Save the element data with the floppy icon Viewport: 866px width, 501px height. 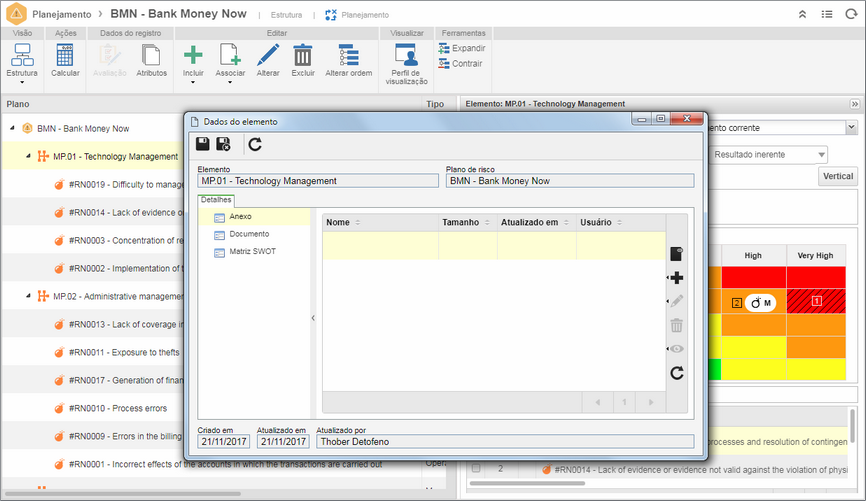point(203,144)
